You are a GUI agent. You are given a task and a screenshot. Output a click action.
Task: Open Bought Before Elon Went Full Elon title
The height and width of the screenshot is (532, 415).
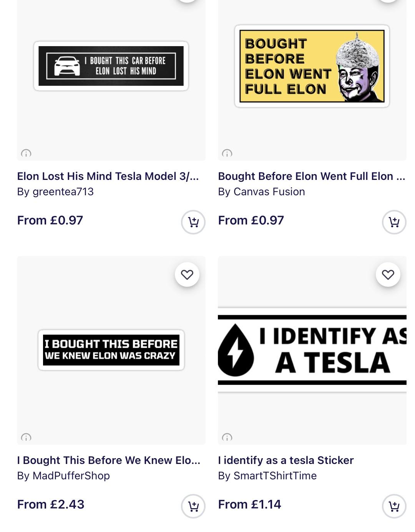click(311, 176)
